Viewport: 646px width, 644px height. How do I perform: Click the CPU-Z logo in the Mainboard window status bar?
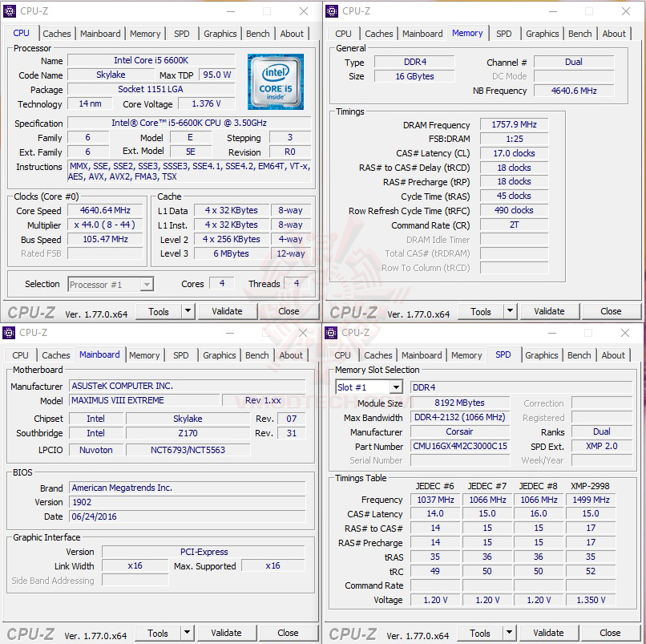point(30,633)
